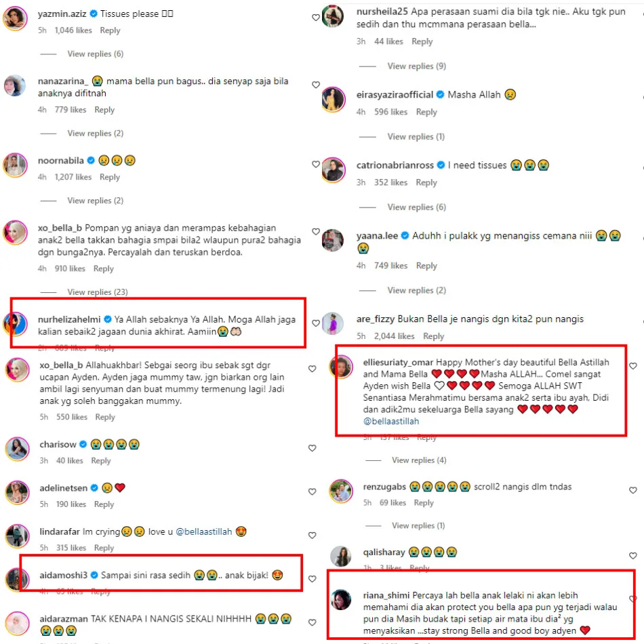The image size is (644, 644).
Task: Like noornabila's comment via heart icon
Action: coord(315,164)
